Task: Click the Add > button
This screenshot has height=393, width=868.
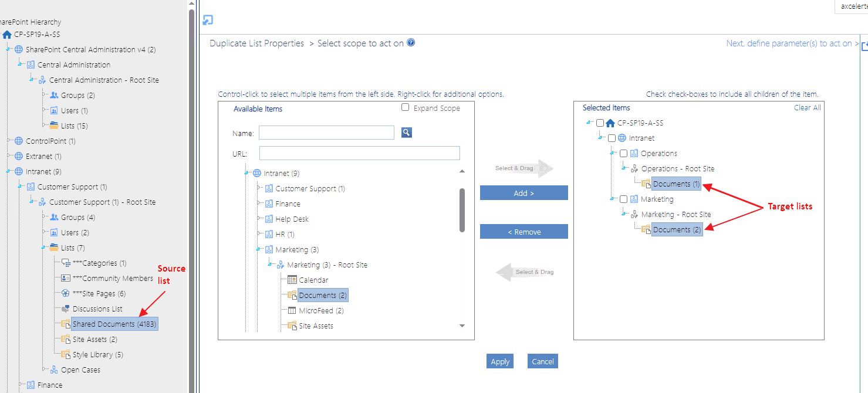Action: (523, 192)
